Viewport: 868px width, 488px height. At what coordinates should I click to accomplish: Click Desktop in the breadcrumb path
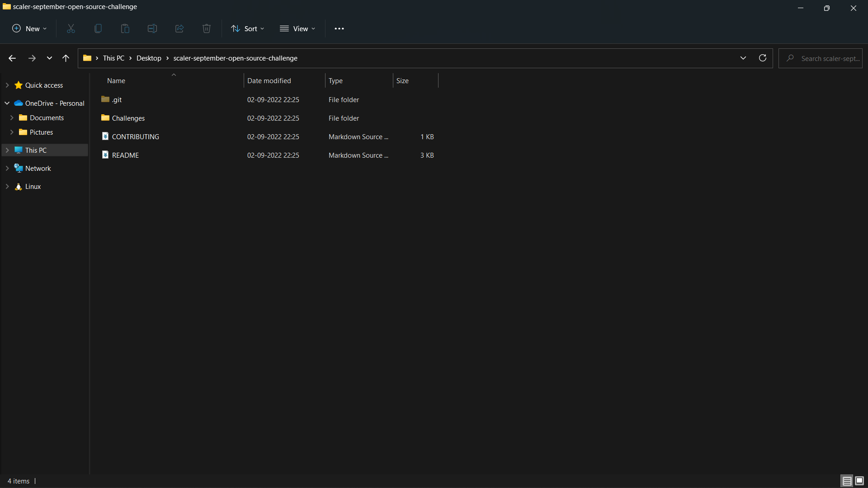pyautogui.click(x=149, y=58)
